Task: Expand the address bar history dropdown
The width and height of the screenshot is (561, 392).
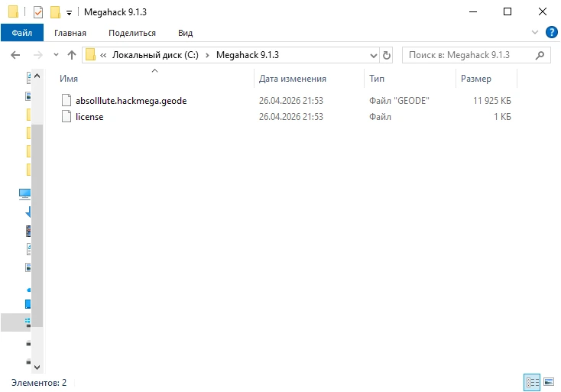Action: tap(373, 56)
